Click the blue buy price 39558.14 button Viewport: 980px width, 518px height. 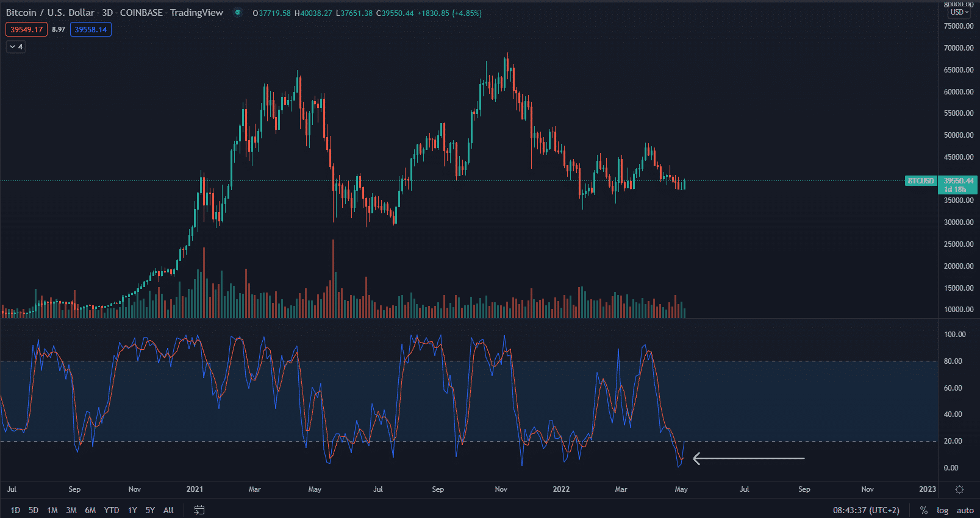pyautogui.click(x=90, y=29)
